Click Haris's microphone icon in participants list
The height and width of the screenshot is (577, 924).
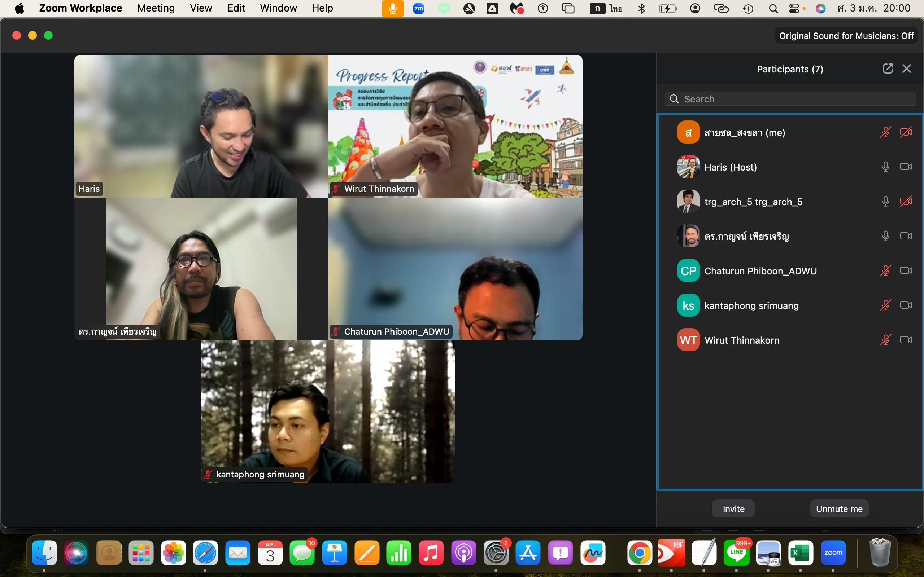tap(885, 167)
